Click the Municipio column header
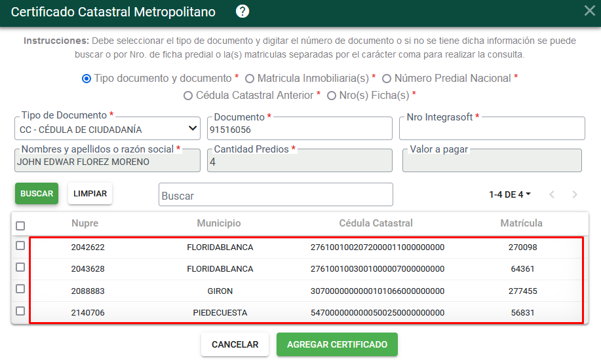The height and width of the screenshot is (364, 601). tap(219, 223)
